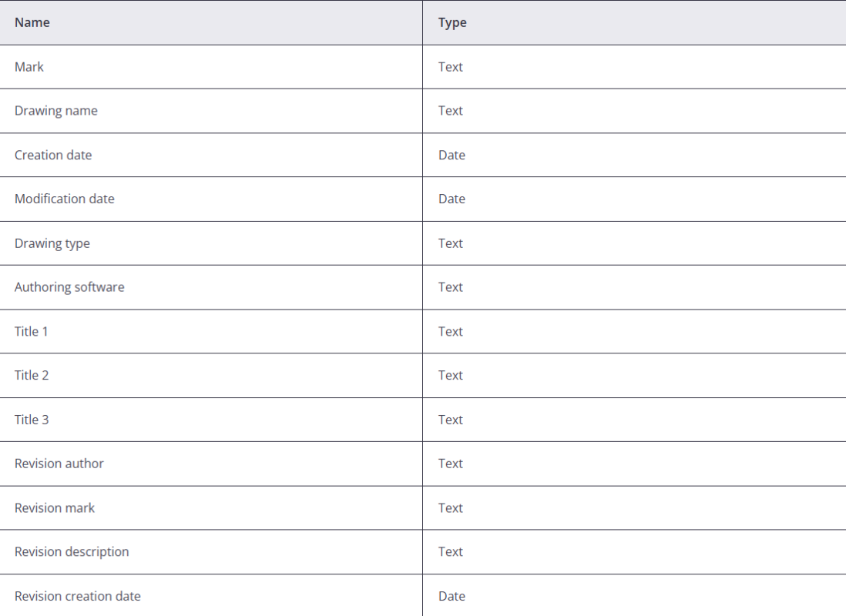
Task: Click the Title 2 cell
Action: 32,375
